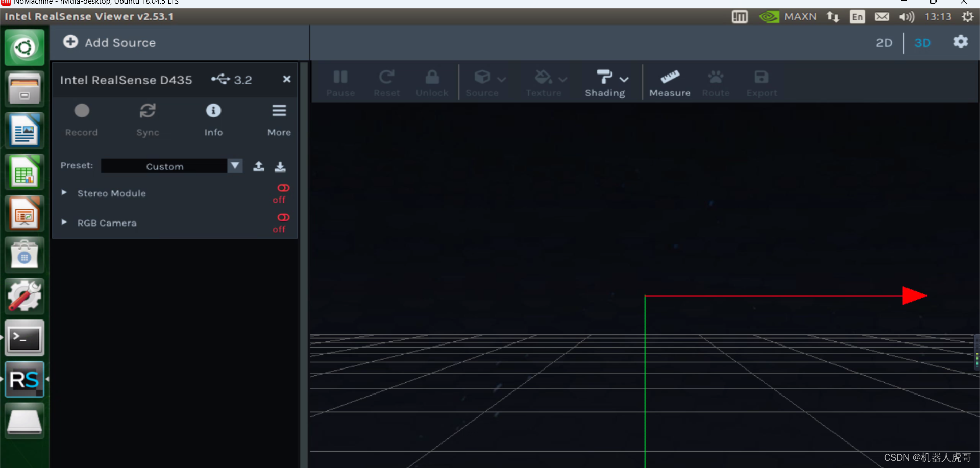Download the current preset
The image size is (980, 468).
coord(280,166)
